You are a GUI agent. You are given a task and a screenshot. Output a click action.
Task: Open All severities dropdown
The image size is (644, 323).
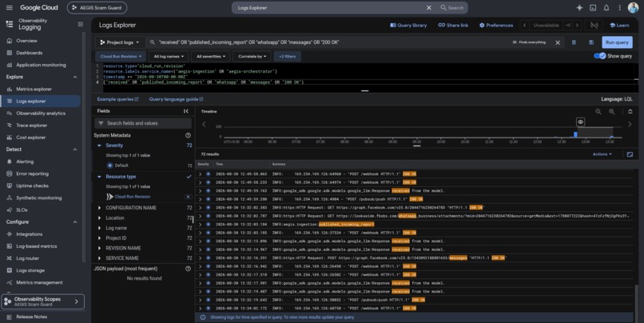coord(211,56)
